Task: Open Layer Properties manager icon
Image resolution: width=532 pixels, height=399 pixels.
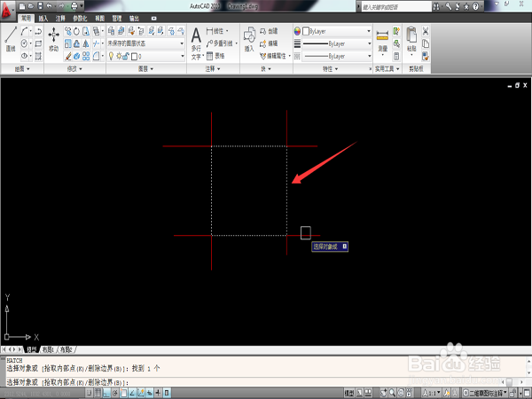Action: [x=112, y=31]
